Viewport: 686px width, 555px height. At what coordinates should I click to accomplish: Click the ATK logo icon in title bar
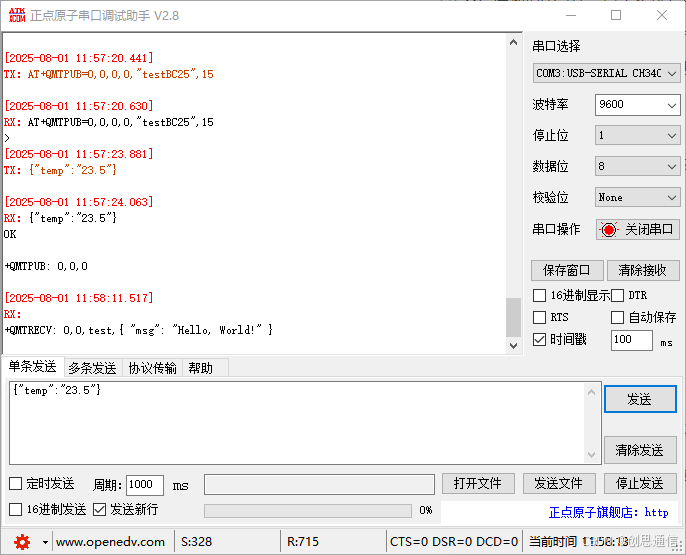tap(17, 15)
